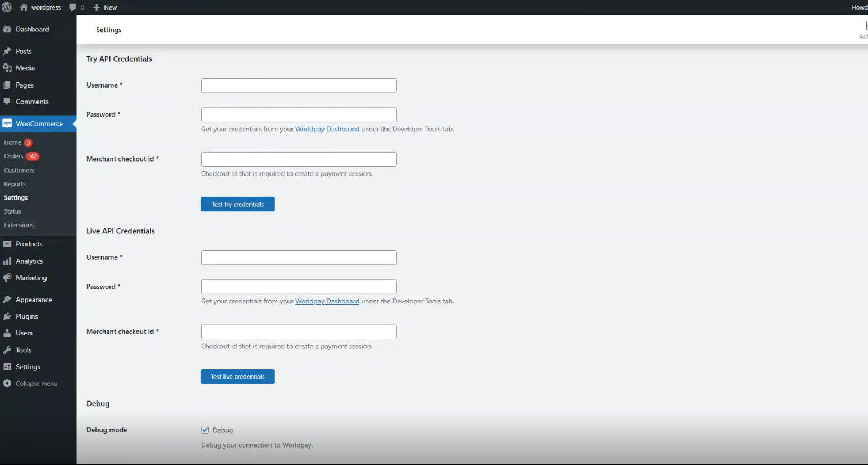
Task: Open the + New content menu
Action: [105, 7]
